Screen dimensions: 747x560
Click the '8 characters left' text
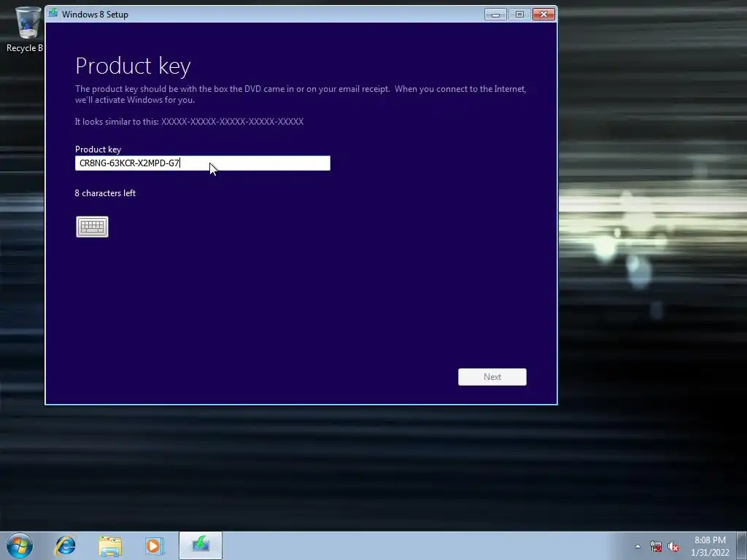point(105,192)
